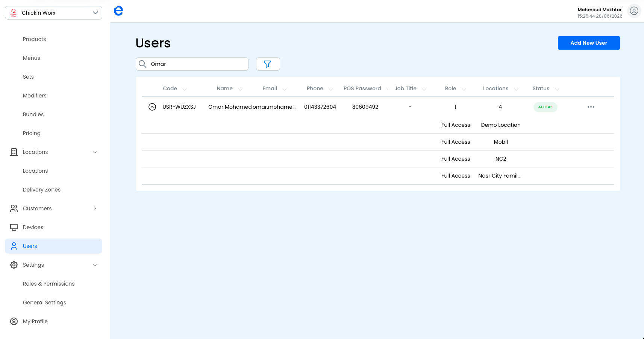Sort by the Job Title column arrow
This screenshot has height=339, width=644.
(424, 89)
